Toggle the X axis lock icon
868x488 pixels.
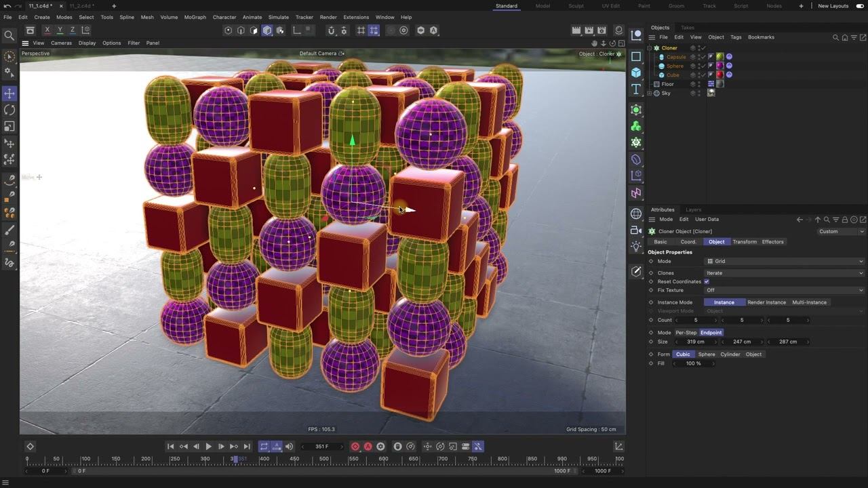[47, 30]
